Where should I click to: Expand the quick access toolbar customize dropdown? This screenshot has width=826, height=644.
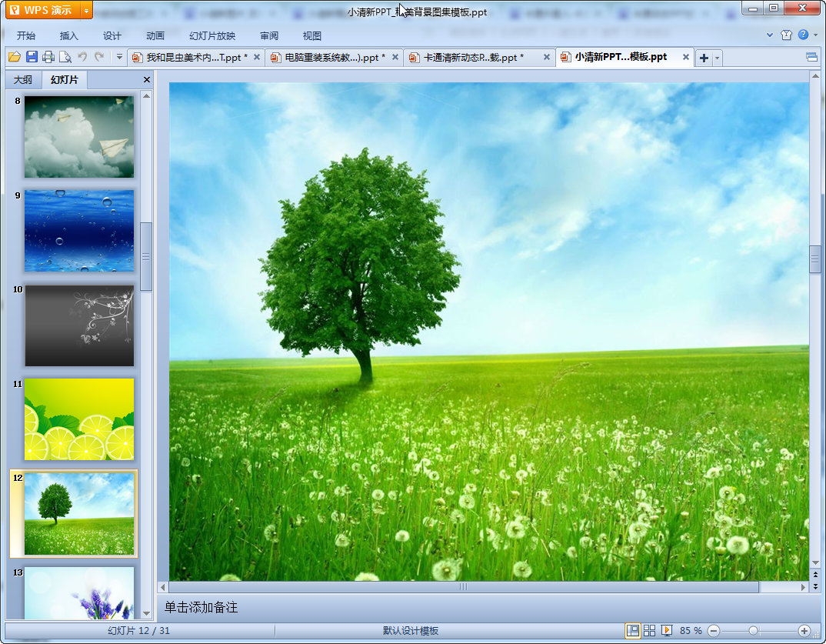point(119,57)
